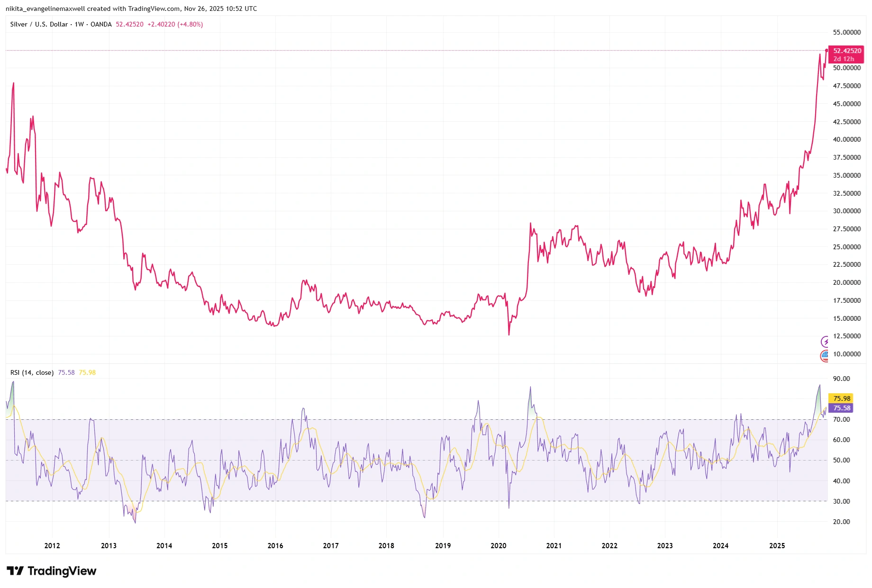Click the 90.00 RSI scale label

(841, 379)
